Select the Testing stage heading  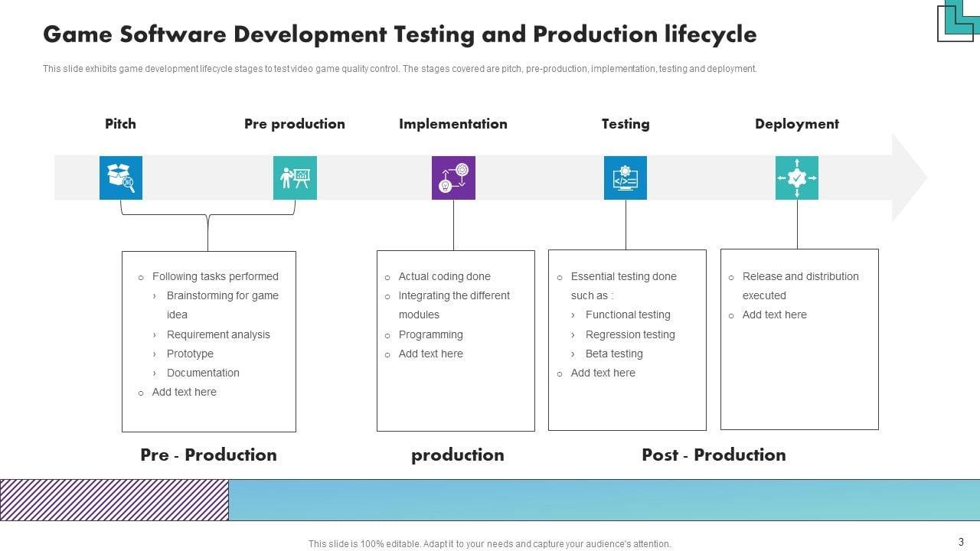tap(626, 124)
